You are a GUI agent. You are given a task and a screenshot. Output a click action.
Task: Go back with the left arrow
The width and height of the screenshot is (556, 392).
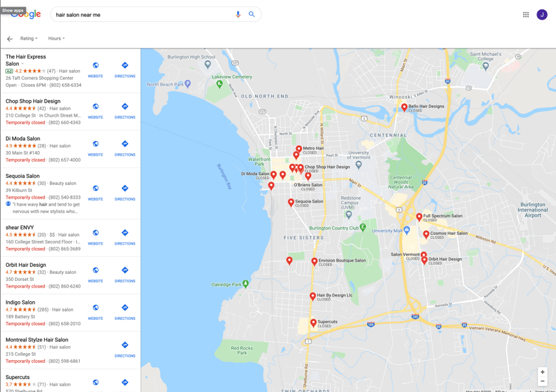pyautogui.click(x=10, y=39)
